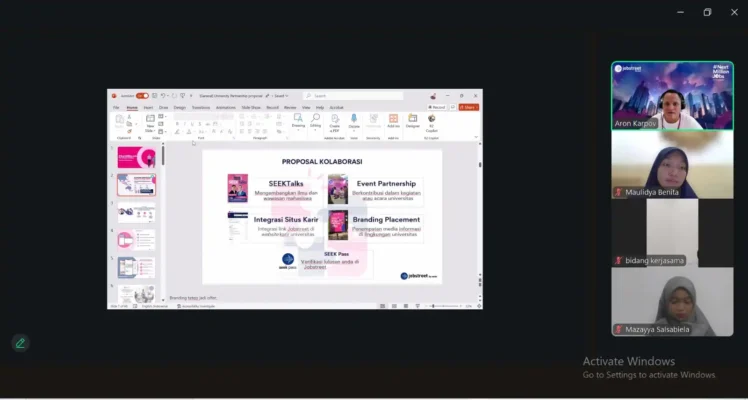The image size is (748, 400).
Task: Click the PROPOSAL KOLABORASI slide title
Action: 322,162
